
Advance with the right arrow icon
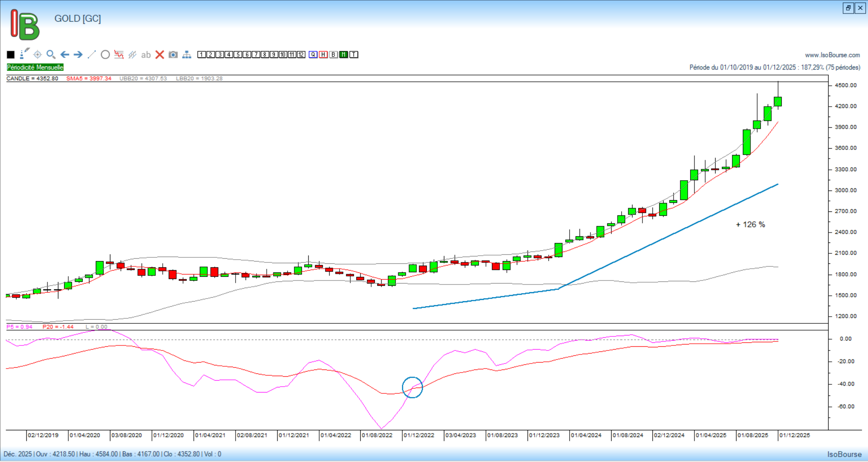(x=78, y=55)
